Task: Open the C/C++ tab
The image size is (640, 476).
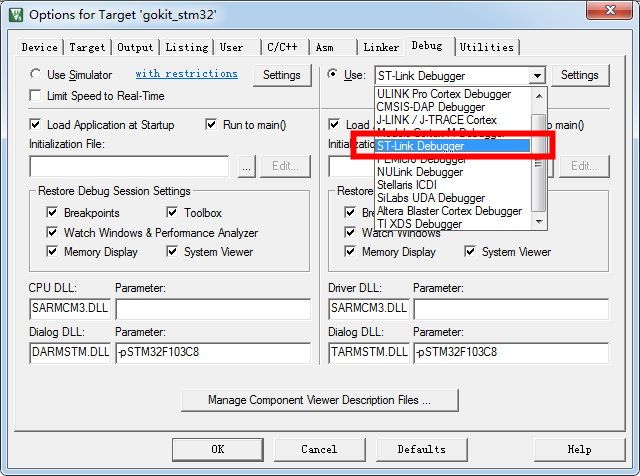Action: 283,47
